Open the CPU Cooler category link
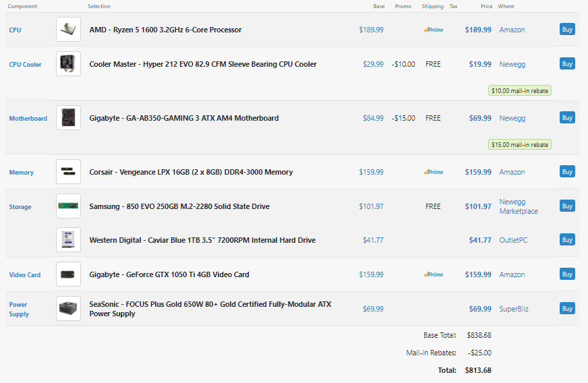The height and width of the screenshot is (383, 588). coord(25,65)
